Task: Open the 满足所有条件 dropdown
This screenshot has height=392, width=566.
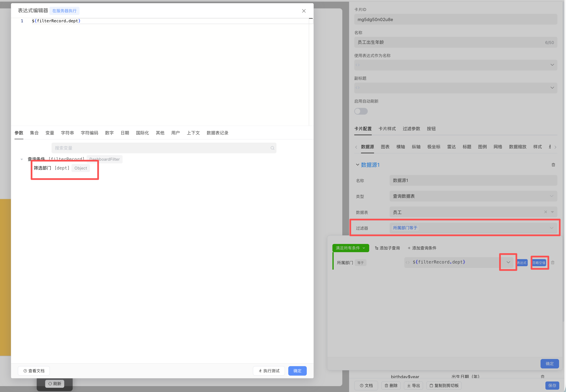Action: point(350,248)
